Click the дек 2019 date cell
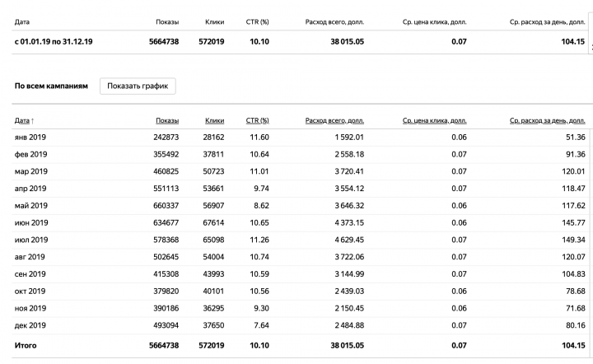This screenshot has height=364, width=593. [x=30, y=325]
